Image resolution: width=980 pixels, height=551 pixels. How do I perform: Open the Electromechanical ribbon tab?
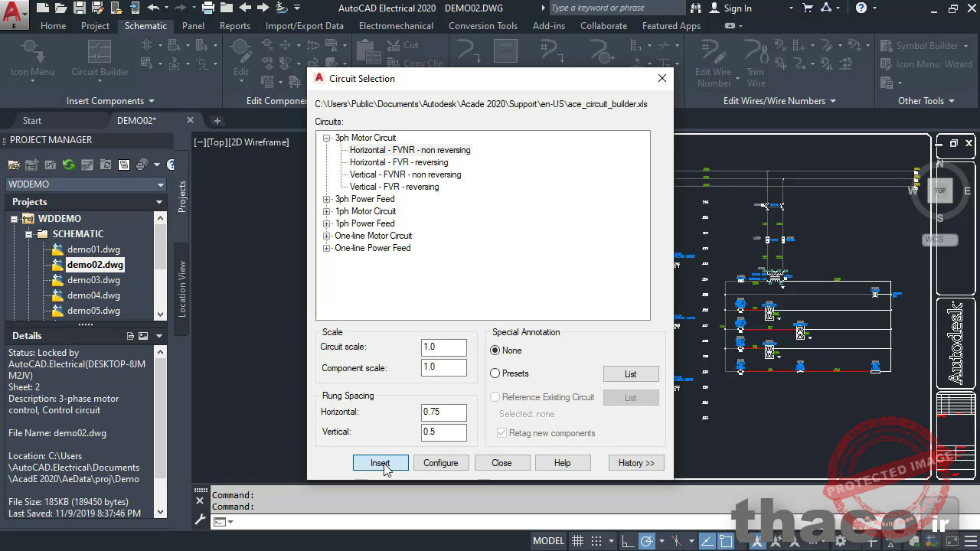(395, 25)
